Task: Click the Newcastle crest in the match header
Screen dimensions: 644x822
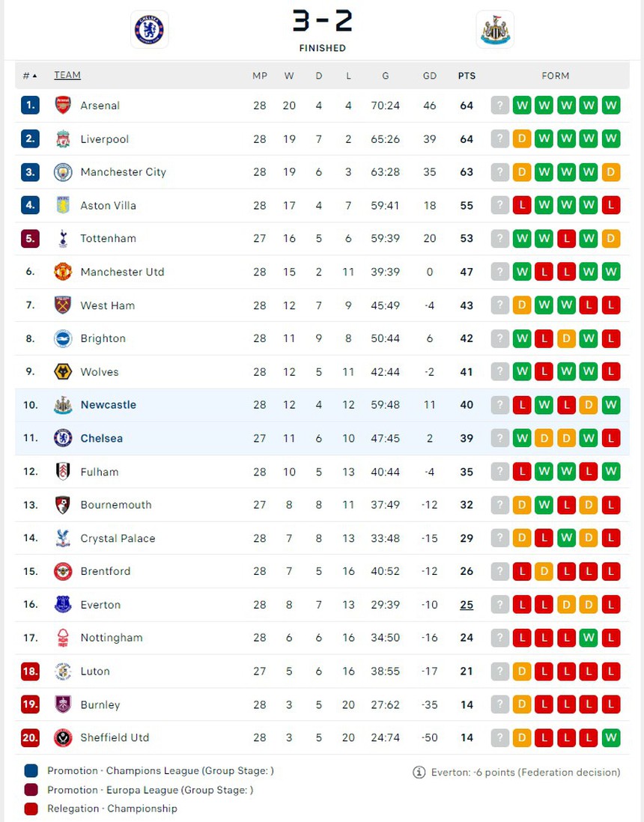Action: (x=494, y=30)
